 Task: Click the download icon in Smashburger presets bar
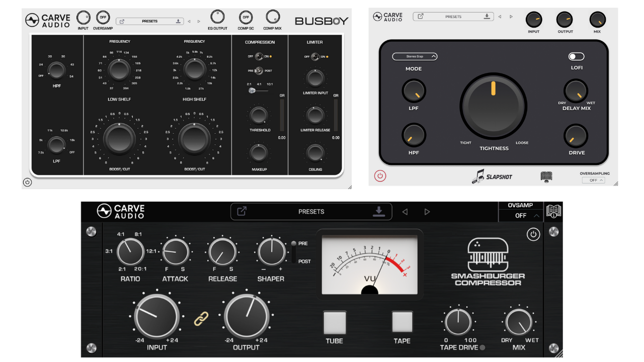point(379,212)
